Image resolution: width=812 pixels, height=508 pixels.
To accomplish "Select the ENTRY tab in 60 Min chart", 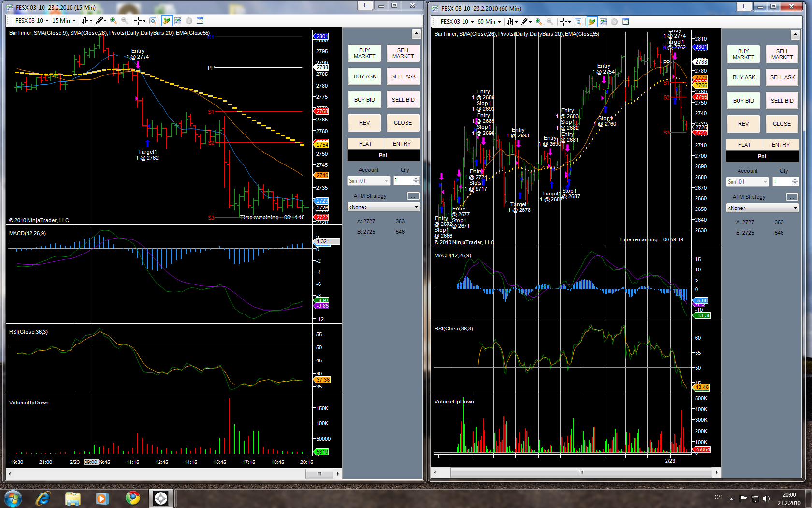I will click(781, 145).
